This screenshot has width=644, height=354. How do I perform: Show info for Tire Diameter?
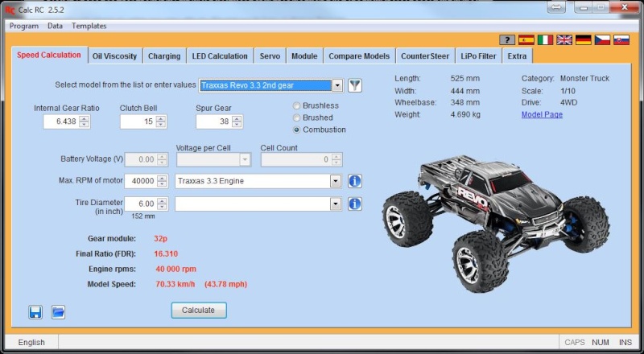[355, 204]
